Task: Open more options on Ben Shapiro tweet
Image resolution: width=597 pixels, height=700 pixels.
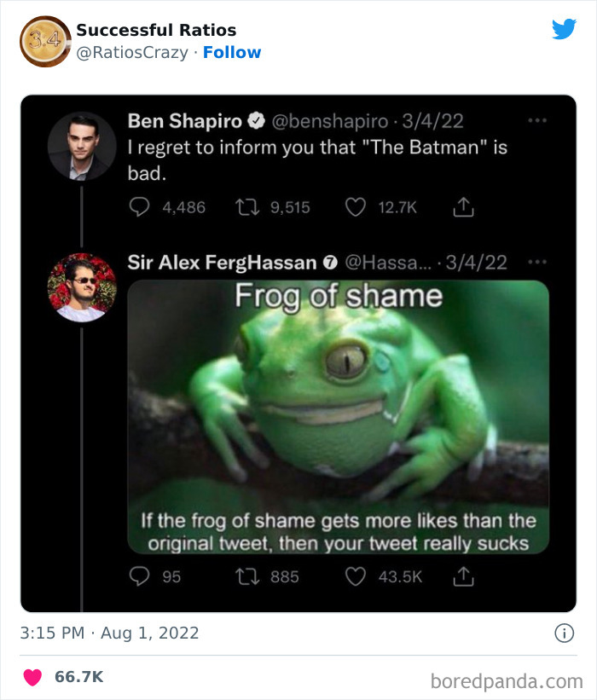Action: pos(536,121)
